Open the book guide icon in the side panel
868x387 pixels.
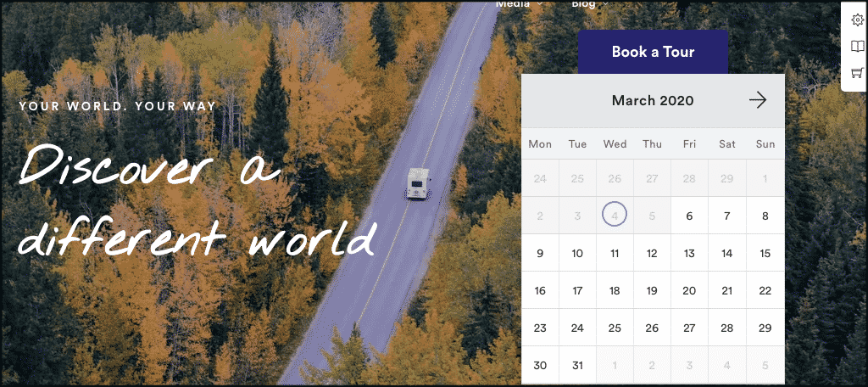pyautogui.click(x=857, y=46)
